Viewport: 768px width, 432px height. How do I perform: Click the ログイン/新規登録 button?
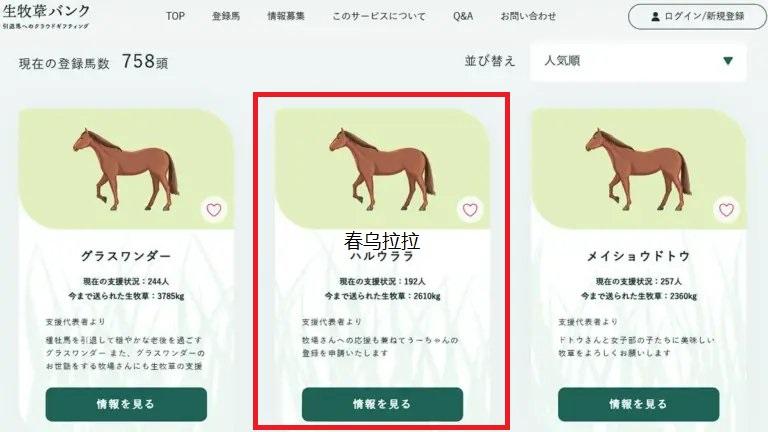click(x=697, y=17)
